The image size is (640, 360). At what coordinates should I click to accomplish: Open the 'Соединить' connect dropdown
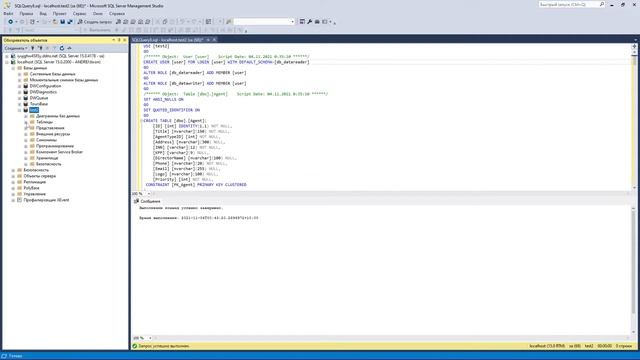(16, 48)
